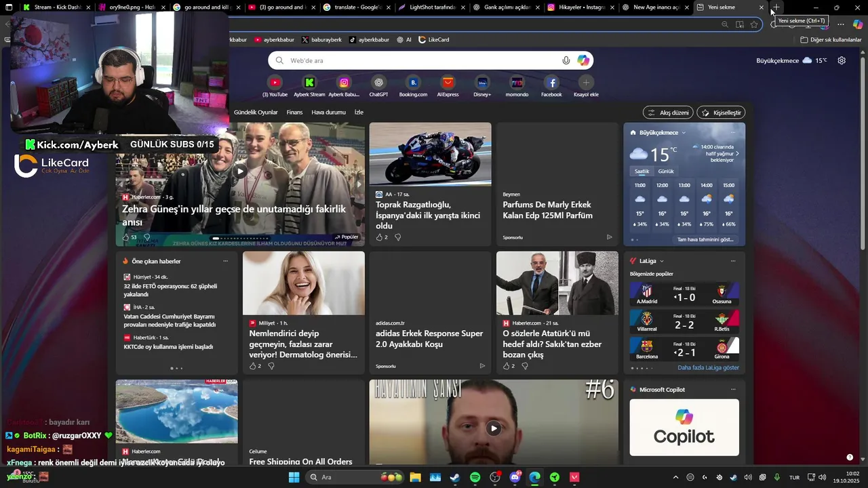Expand the LaLiga league dropdown

661,261
